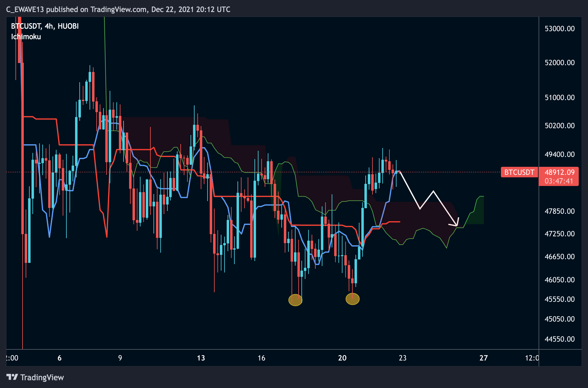Click date label 9 on time axis
Screen dimensions: 588x388
120,358
